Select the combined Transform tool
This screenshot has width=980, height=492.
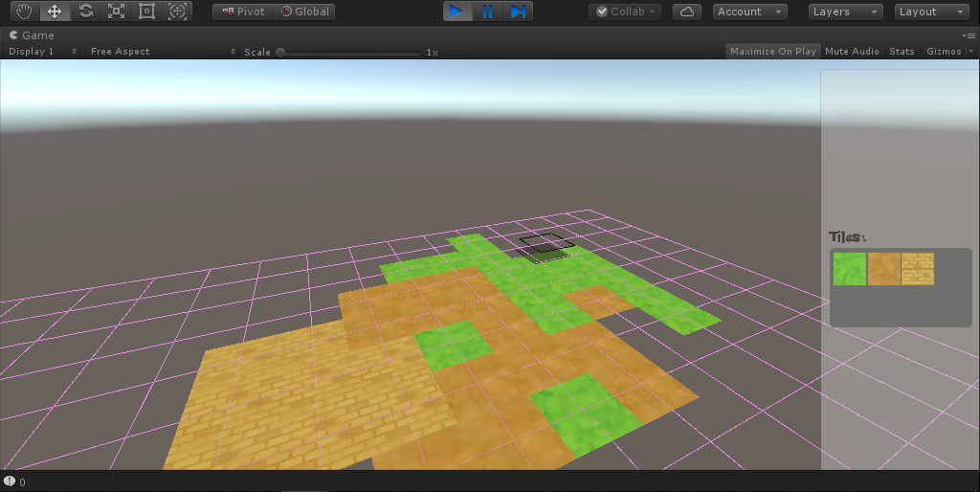[177, 11]
